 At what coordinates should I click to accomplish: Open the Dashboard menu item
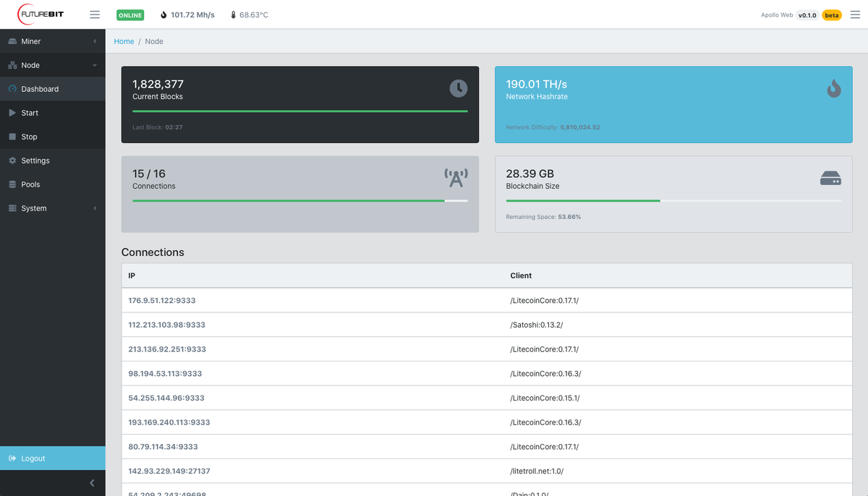point(53,89)
